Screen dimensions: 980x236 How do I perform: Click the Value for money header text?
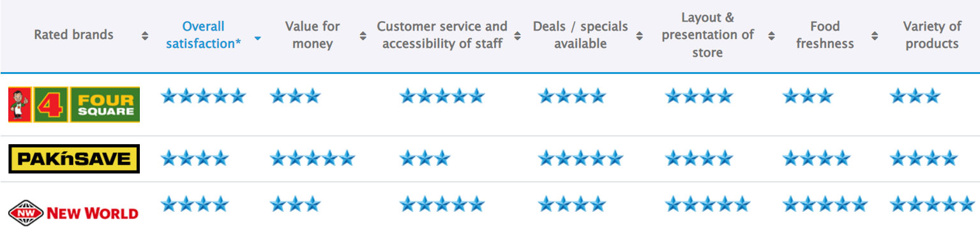click(x=312, y=35)
